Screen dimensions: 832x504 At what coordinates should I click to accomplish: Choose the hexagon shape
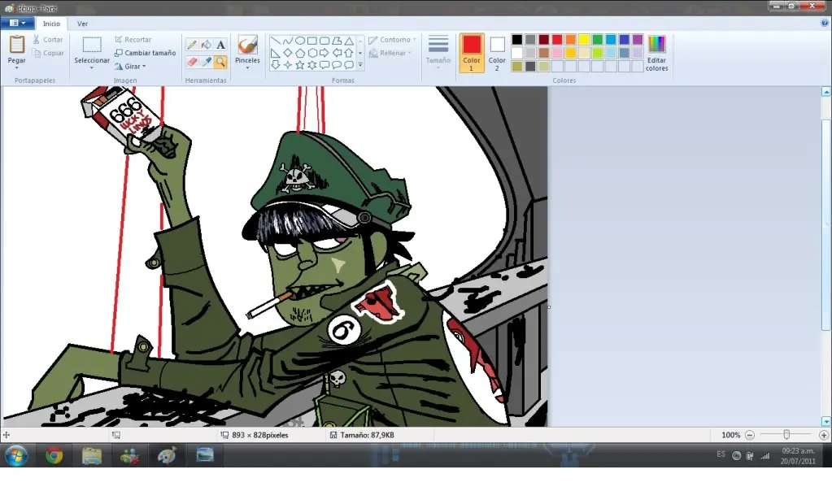(x=312, y=53)
